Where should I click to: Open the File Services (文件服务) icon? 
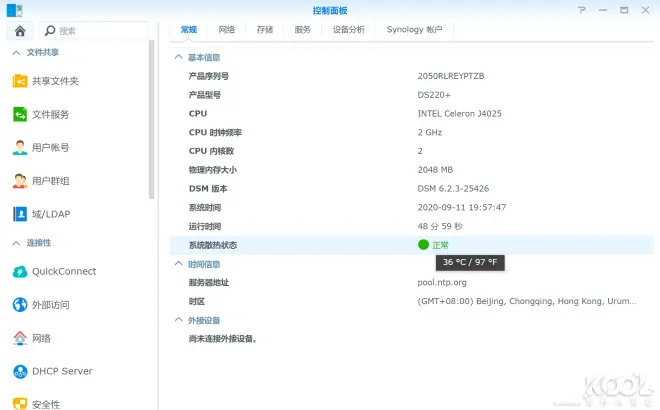pos(20,114)
